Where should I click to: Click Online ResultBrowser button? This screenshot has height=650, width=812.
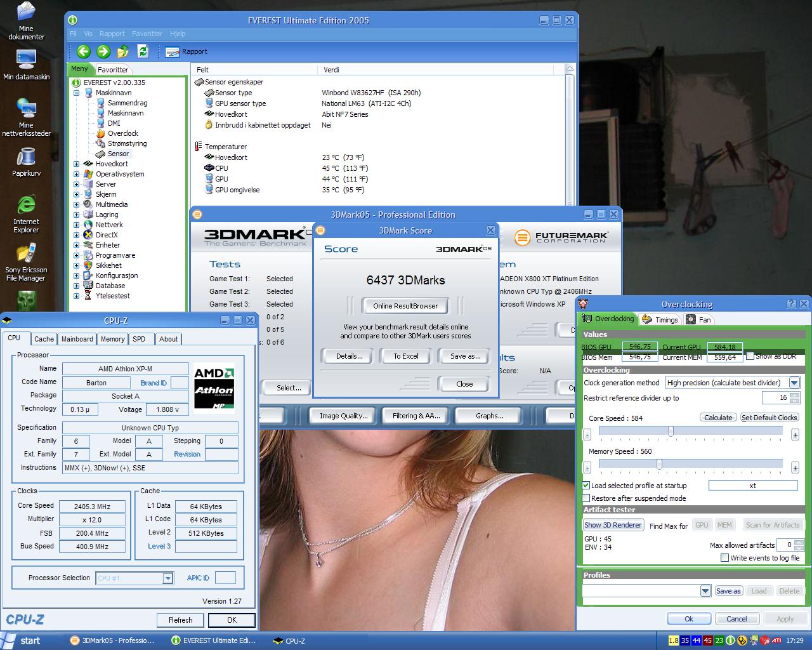[x=405, y=306]
